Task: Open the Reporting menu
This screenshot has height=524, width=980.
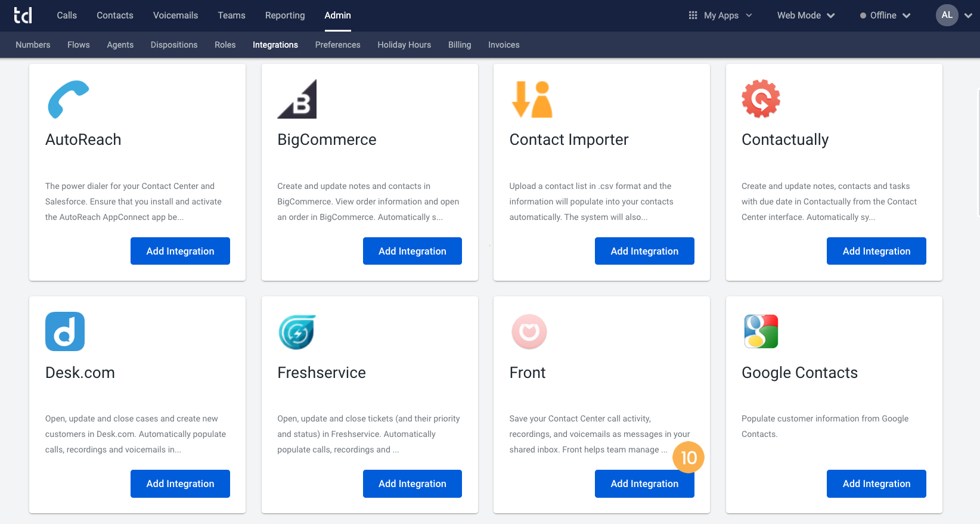Action: point(285,15)
